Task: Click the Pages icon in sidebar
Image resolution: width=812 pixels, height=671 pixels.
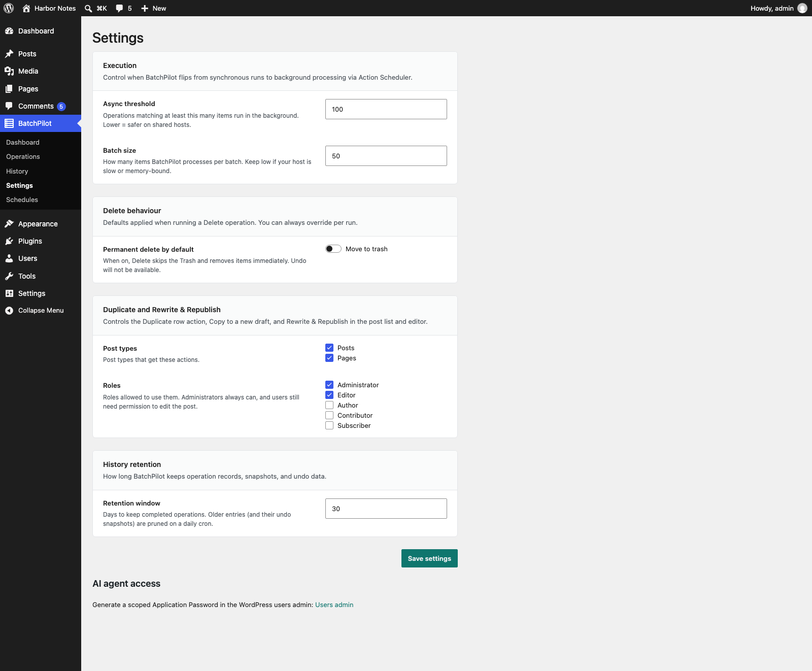Action: pos(9,89)
